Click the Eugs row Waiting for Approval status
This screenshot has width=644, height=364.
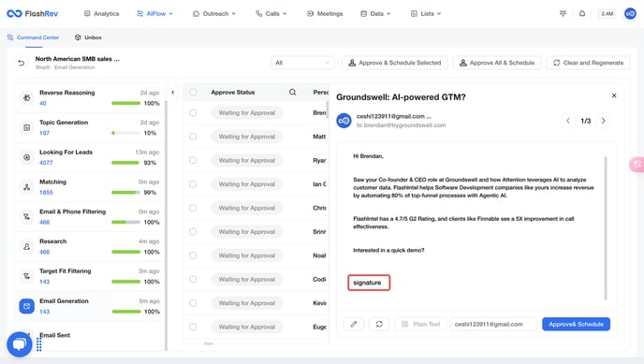pyautogui.click(x=247, y=328)
